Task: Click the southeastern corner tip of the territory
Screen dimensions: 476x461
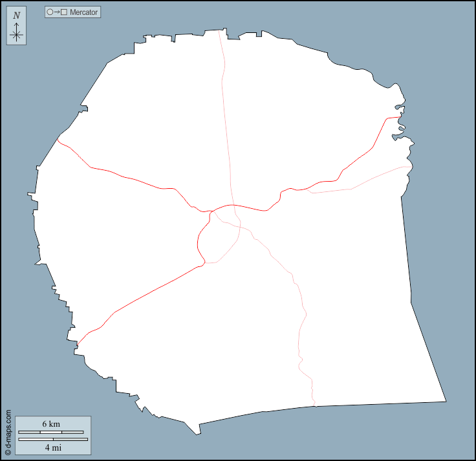Action: click(446, 401)
